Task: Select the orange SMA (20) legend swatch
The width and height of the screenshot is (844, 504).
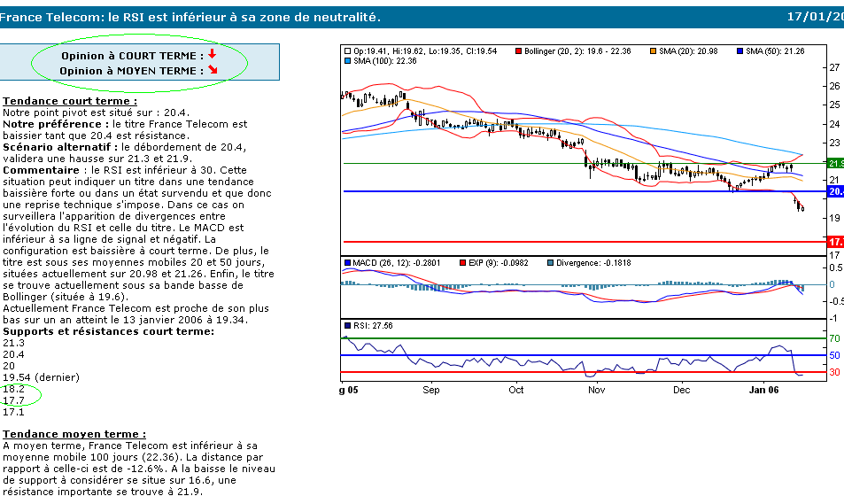Action: [x=654, y=51]
